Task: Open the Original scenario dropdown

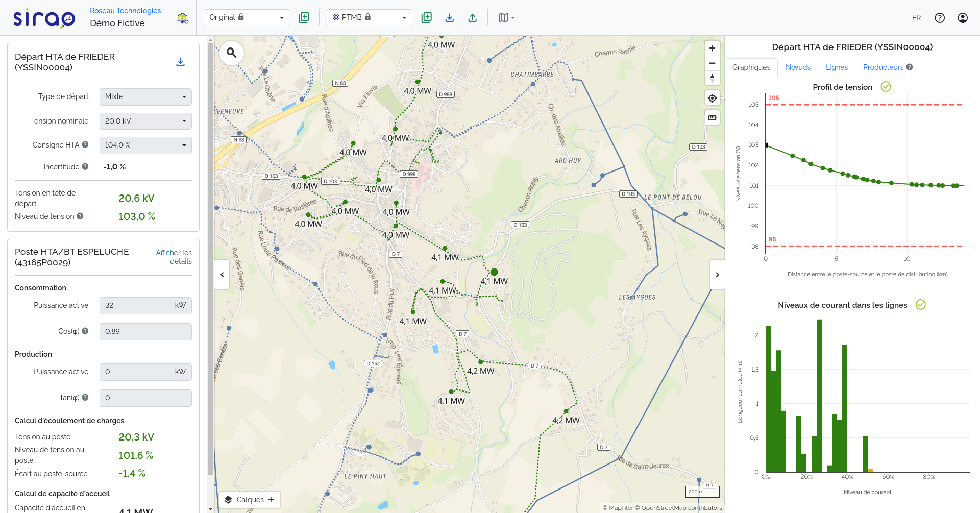Action: pos(247,17)
